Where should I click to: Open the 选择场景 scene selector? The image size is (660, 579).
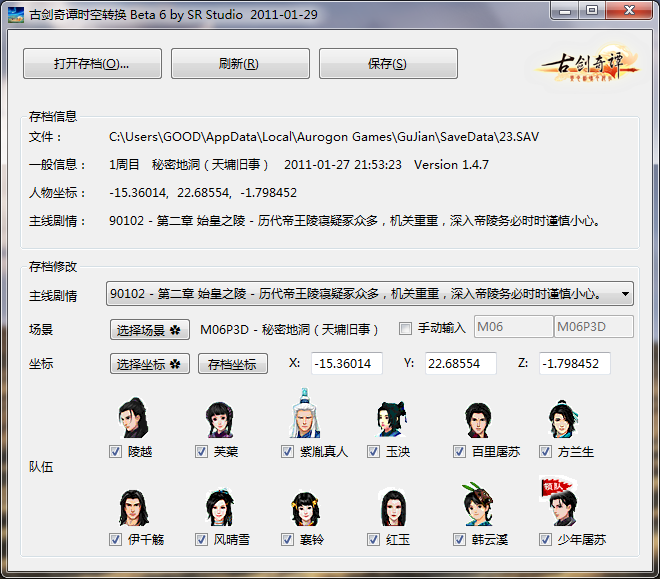[149, 329]
